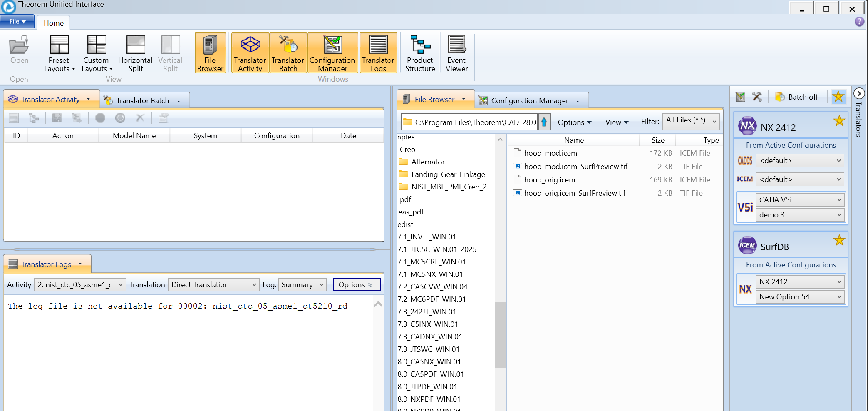Toggle the SurfDB favorite star
868x411 pixels.
[x=839, y=241]
